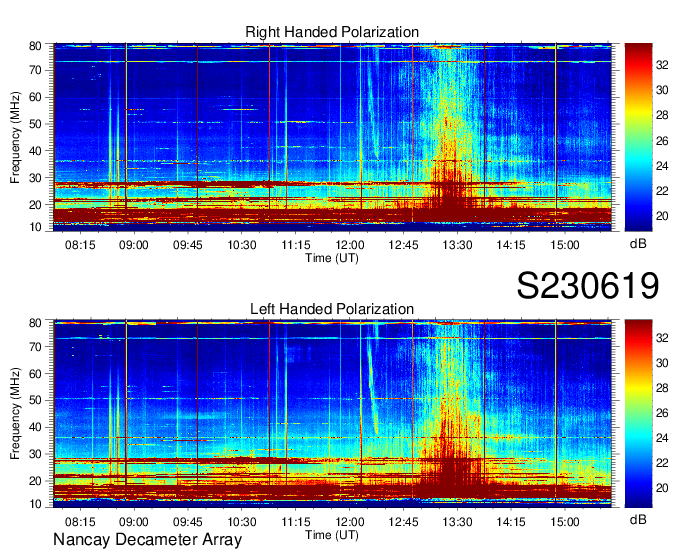Click the 40 MHz tick of left-handed plot
Screen dimensions: 680x552
[35, 427]
